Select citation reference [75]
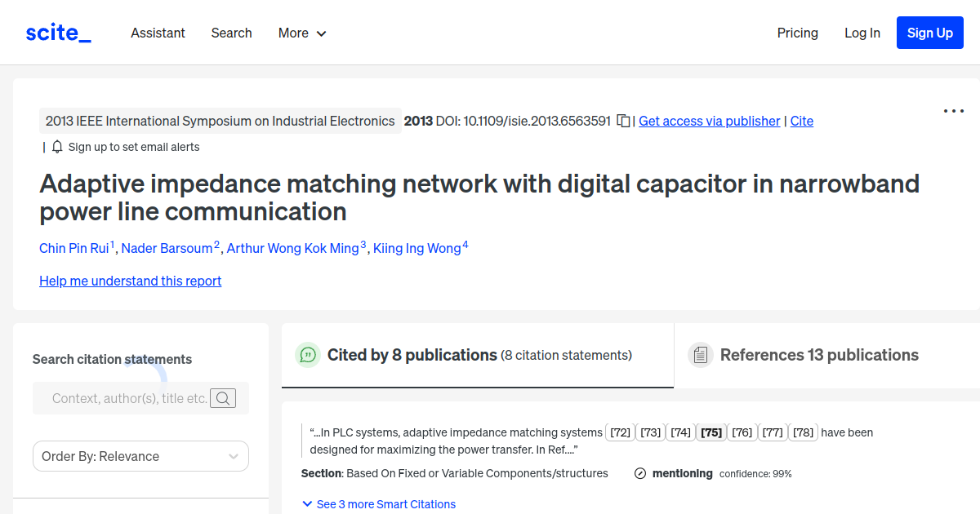 (x=710, y=432)
